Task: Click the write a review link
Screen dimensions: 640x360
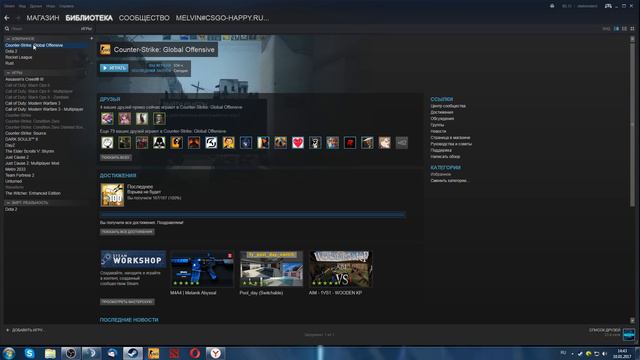Action: pyautogui.click(x=445, y=157)
